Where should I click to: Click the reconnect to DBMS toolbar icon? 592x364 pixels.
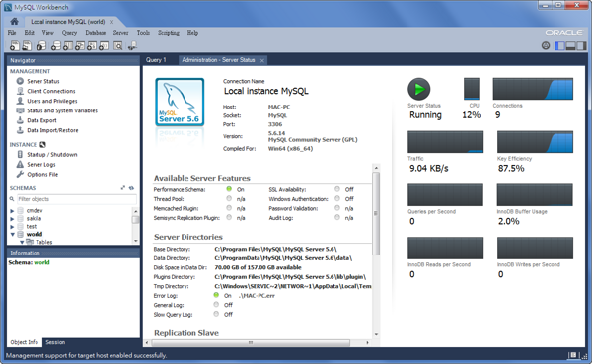pos(132,46)
